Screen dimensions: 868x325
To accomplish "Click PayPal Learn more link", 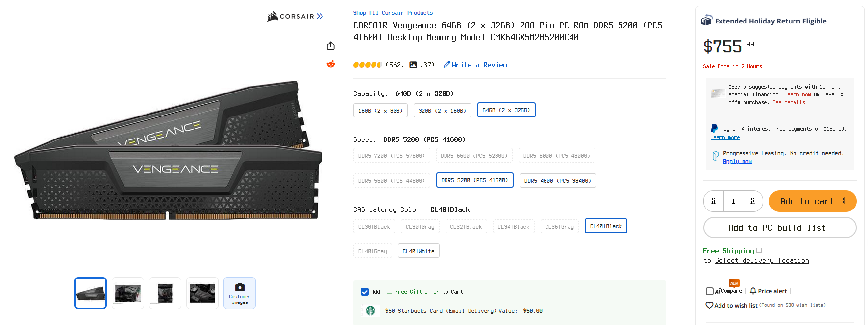I will tap(725, 137).
